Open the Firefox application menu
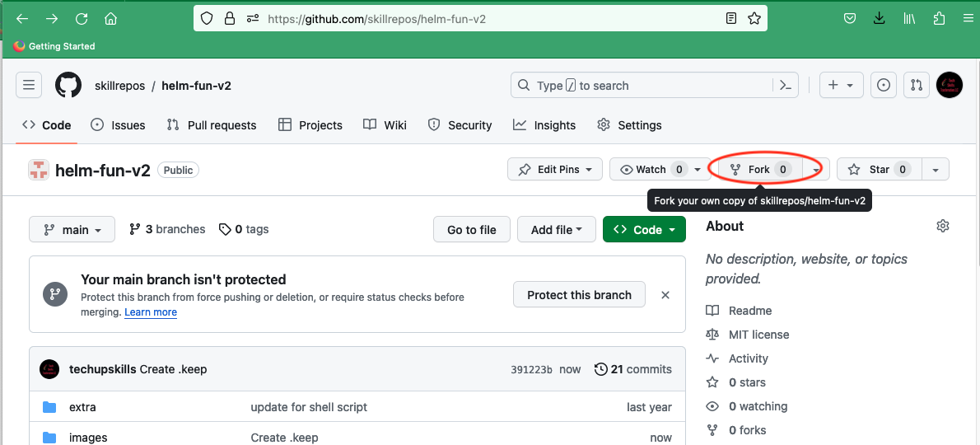The width and height of the screenshot is (980, 445). pyautogui.click(x=968, y=19)
